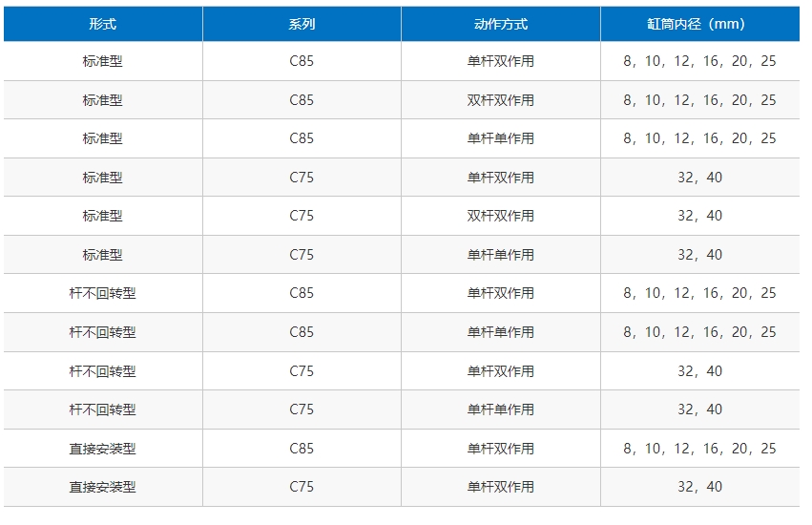The height and width of the screenshot is (525, 812).
Task: Select 标准型 cell in the first row
Action: (102, 61)
